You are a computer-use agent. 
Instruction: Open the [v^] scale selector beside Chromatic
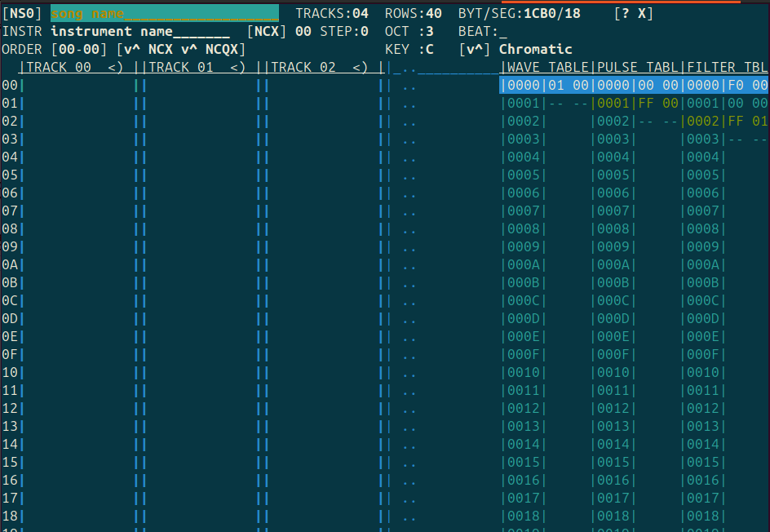pyautogui.click(x=474, y=50)
